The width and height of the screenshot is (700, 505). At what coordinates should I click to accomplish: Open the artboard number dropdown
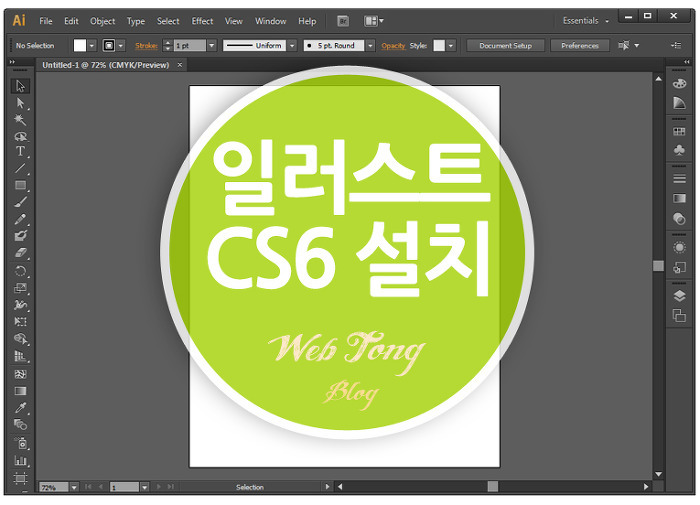click(x=144, y=488)
